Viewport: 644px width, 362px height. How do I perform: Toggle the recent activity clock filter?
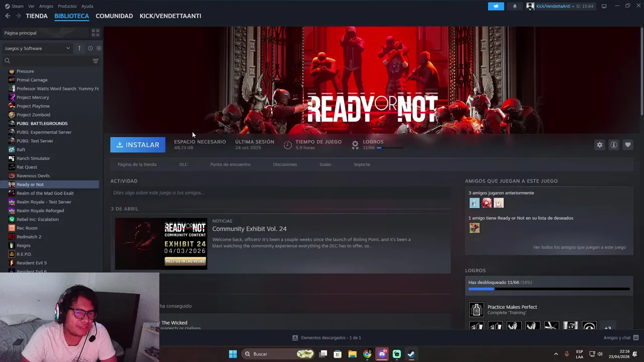click(x=90, y=48)
